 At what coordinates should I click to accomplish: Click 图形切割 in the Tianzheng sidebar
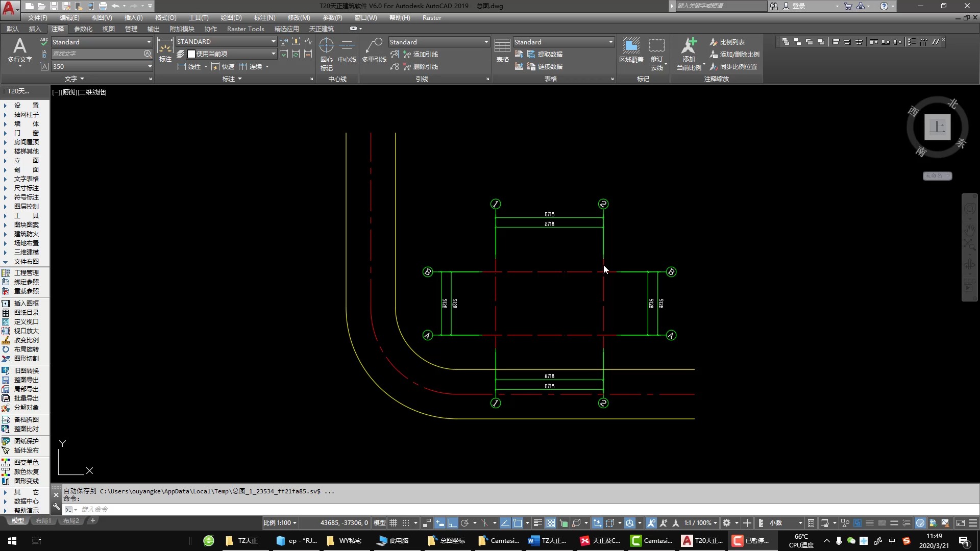[x=26, y=359]
